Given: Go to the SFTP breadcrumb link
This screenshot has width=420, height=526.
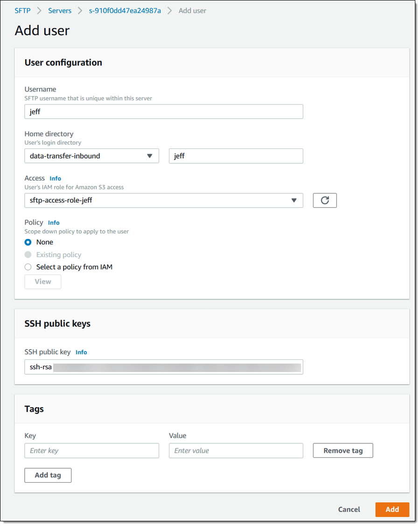Looking at the screenshot, I should click(22, 10).
